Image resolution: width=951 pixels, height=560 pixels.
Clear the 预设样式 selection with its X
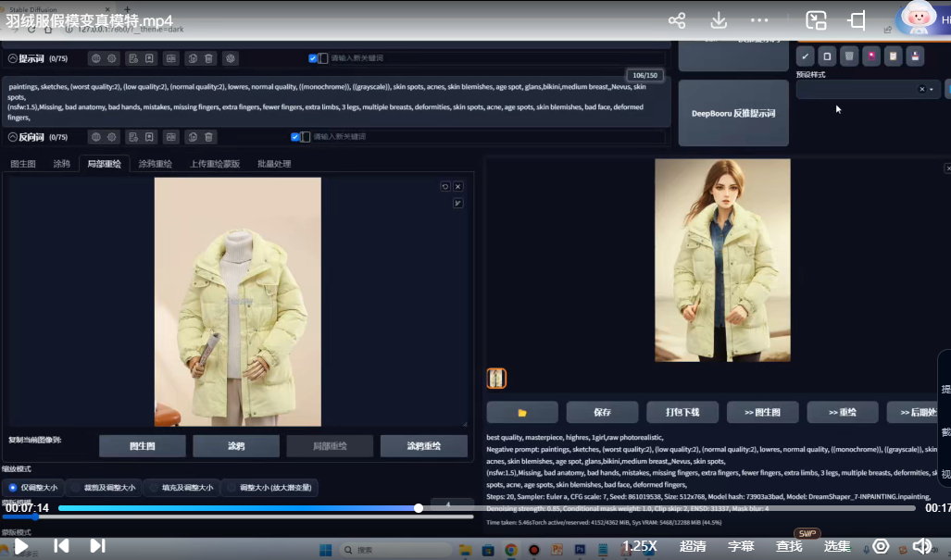coord(922,89)
